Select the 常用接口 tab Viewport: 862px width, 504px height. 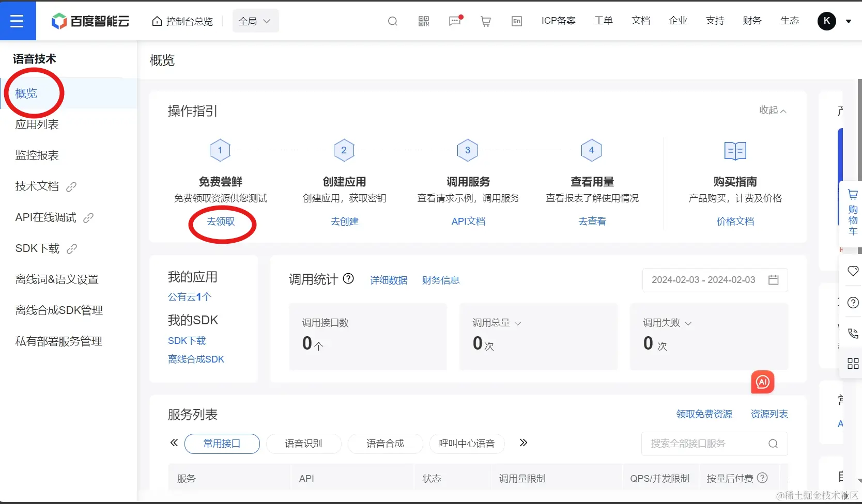[222, 444]
